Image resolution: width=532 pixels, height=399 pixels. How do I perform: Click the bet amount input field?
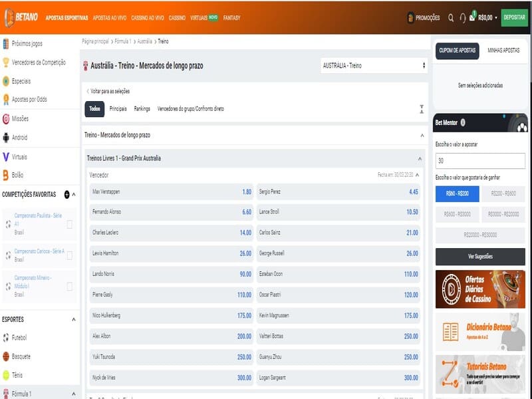click(x=480, y=161)
